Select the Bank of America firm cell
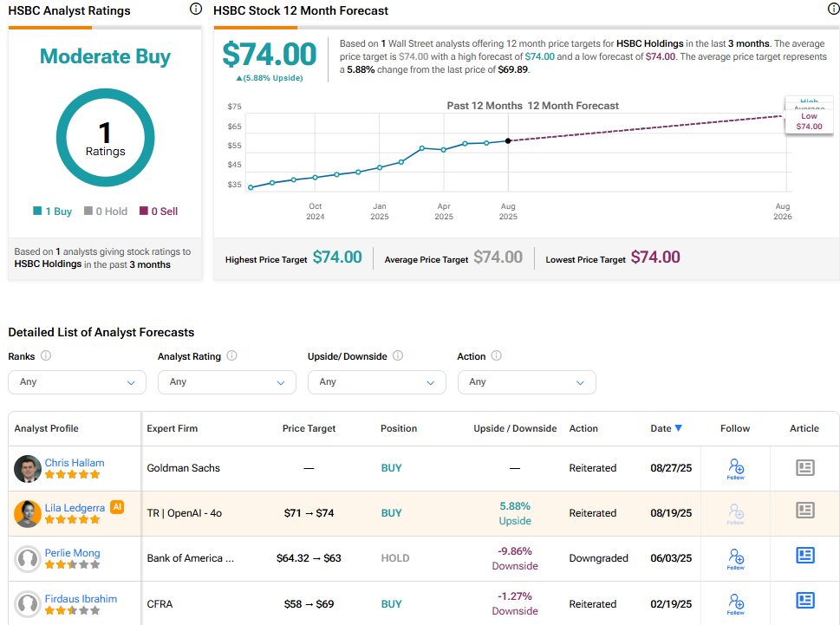Viewport: 840px width, 625px height. (190, 558)
